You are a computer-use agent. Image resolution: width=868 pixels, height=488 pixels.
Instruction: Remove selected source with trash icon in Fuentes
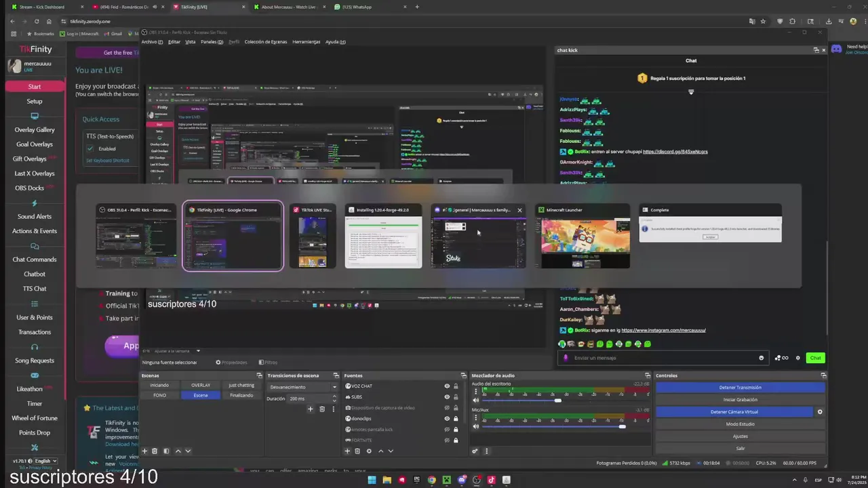(357, 451)
